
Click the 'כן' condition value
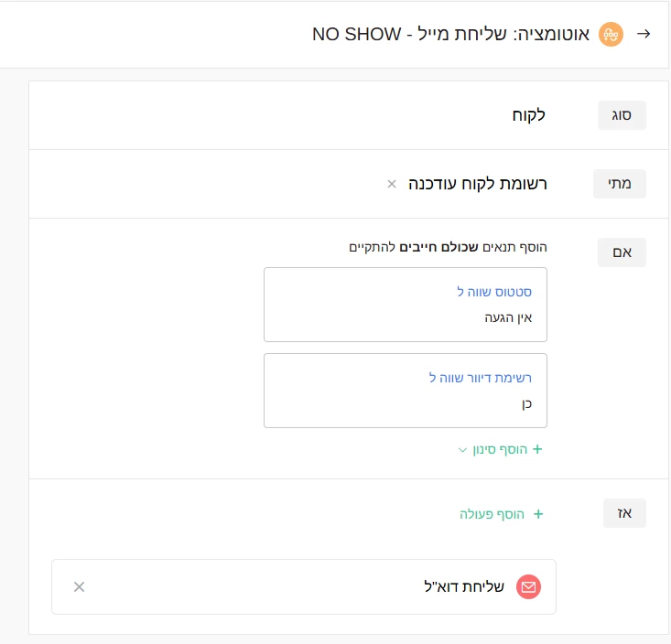tap(526, 402)
